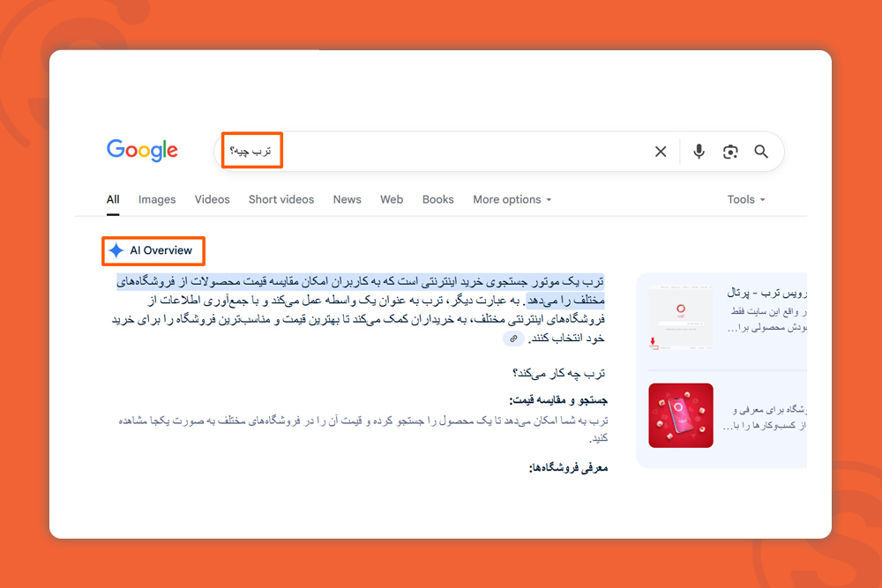
Task: Open the Torob portal source thumbnail
Action: click(x=681, y=317)
